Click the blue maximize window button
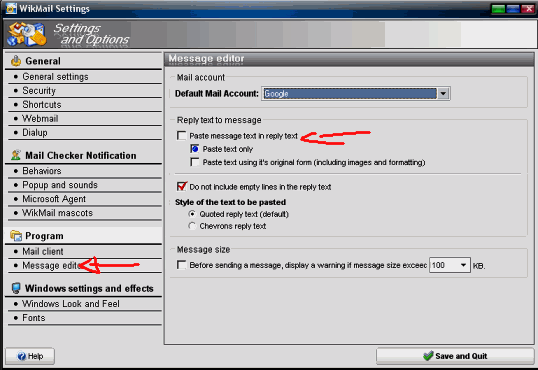This screenshot has width=538, height=370. [513, 8]
